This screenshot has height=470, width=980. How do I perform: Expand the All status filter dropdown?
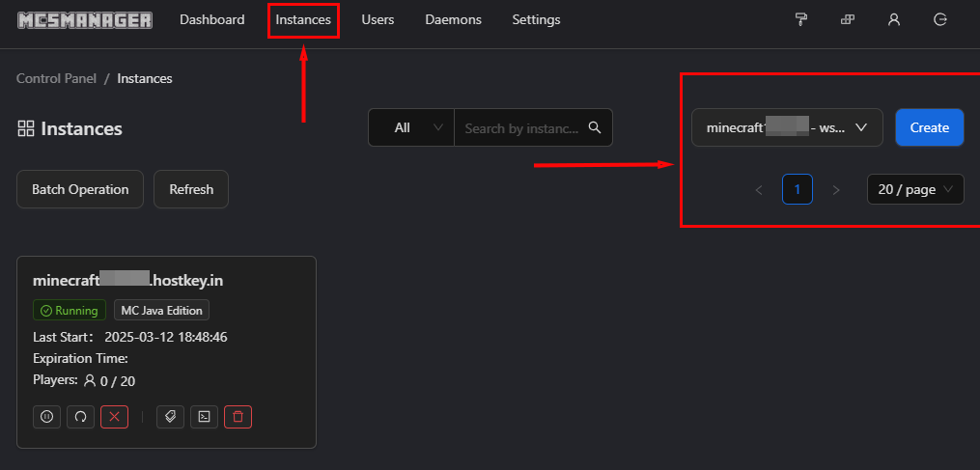coord(411,127)
